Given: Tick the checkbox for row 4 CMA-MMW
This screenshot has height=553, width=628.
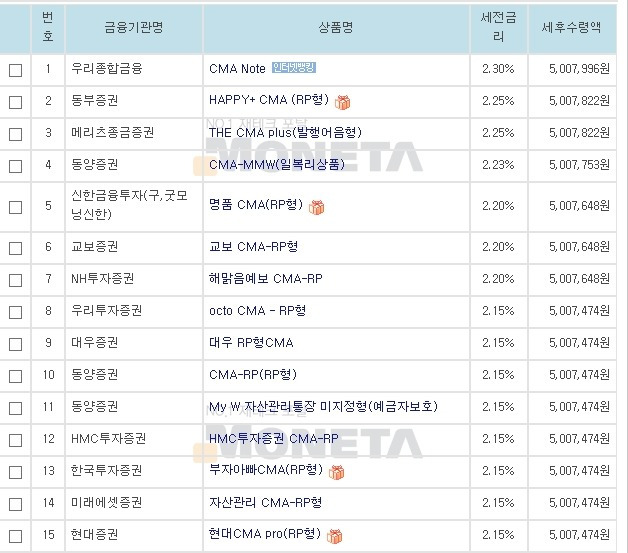Looking at the screenshot, I should coord(15,166).
